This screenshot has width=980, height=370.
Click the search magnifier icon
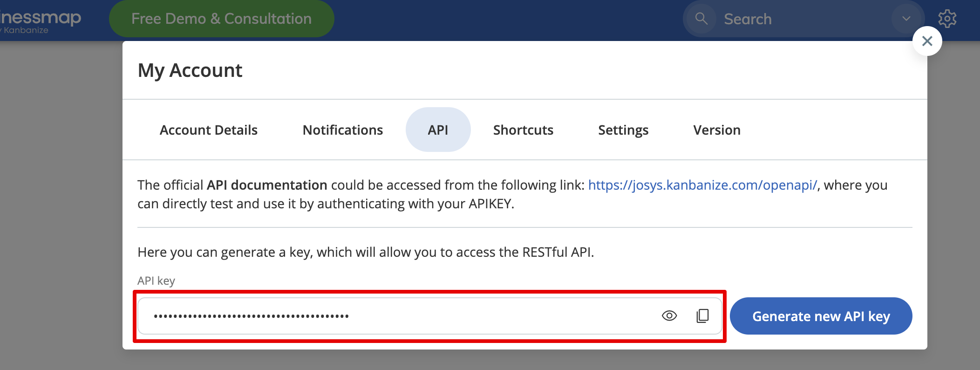coord(701,19)
